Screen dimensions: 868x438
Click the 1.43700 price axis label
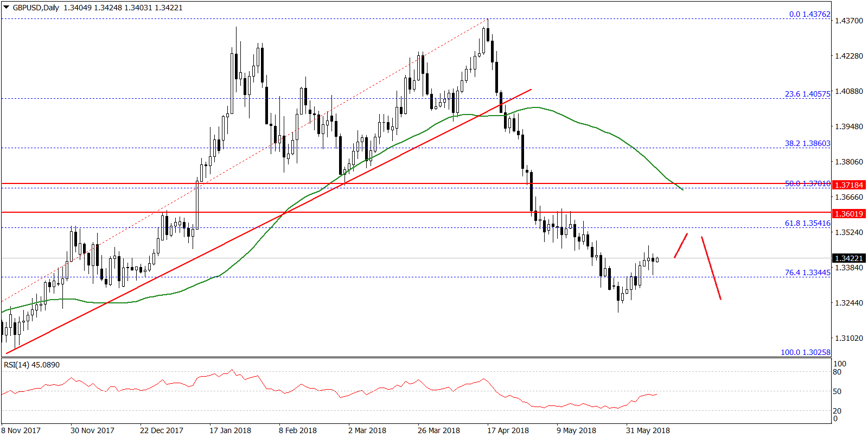pos(848,21)
